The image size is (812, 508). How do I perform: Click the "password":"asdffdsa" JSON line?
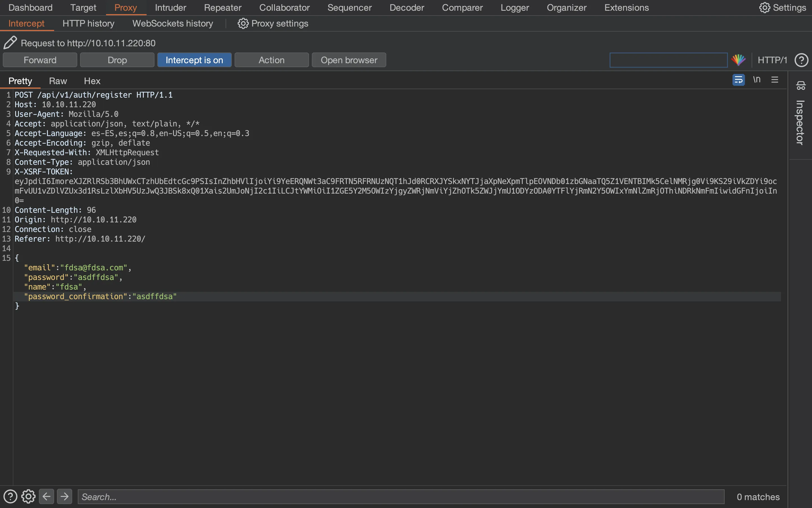73,277
